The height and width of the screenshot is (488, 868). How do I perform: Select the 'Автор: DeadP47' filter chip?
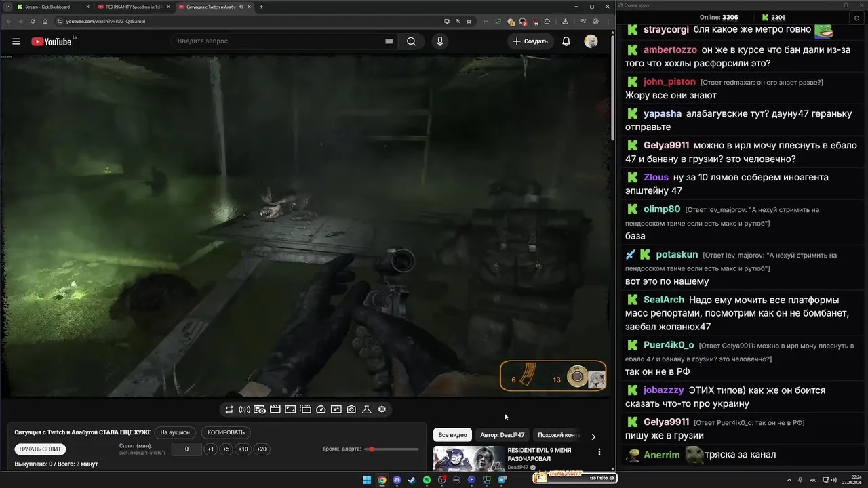[502, 435]
